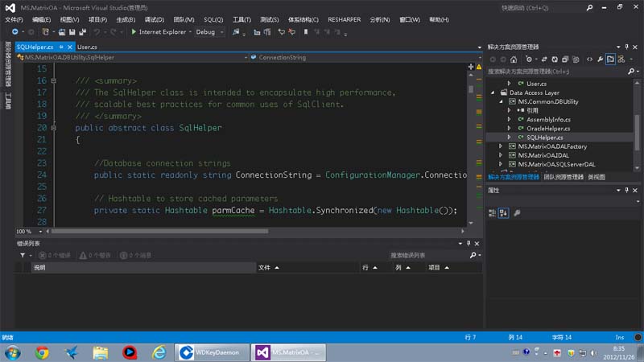Click the Refresh icon in Solution Explorer toolbar
The image size is (644, 362).
[x=555, y=60]
